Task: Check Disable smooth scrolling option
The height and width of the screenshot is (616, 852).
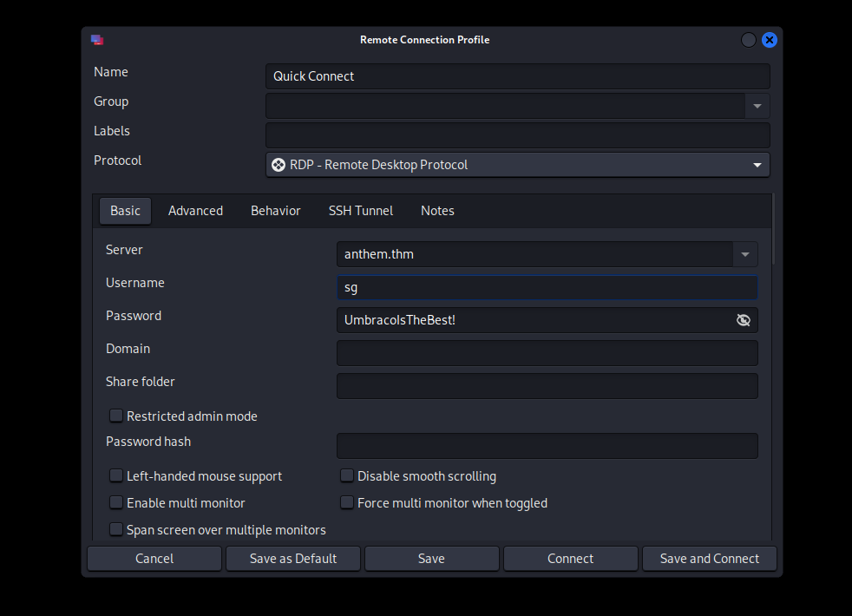Action: click(x=347, y=476)
